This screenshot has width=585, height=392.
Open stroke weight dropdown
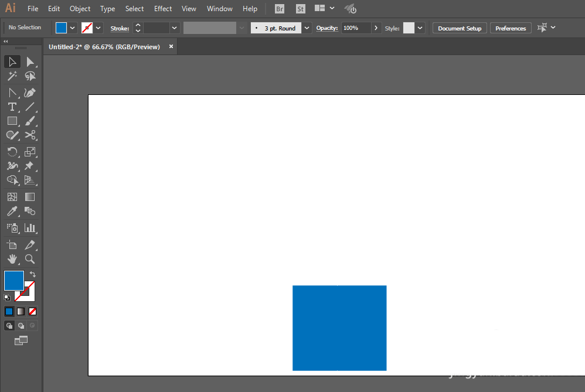pyautogui.click(x=174, y=28)
